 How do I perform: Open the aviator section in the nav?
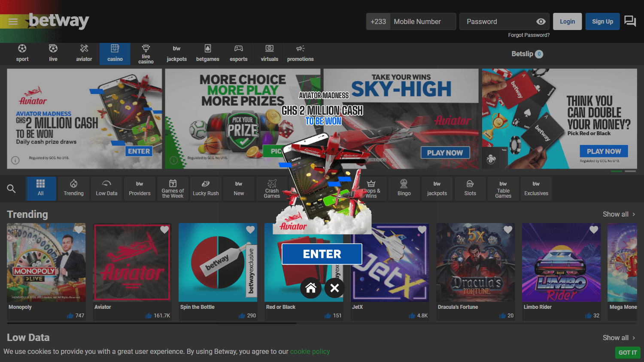pos(84,54)
